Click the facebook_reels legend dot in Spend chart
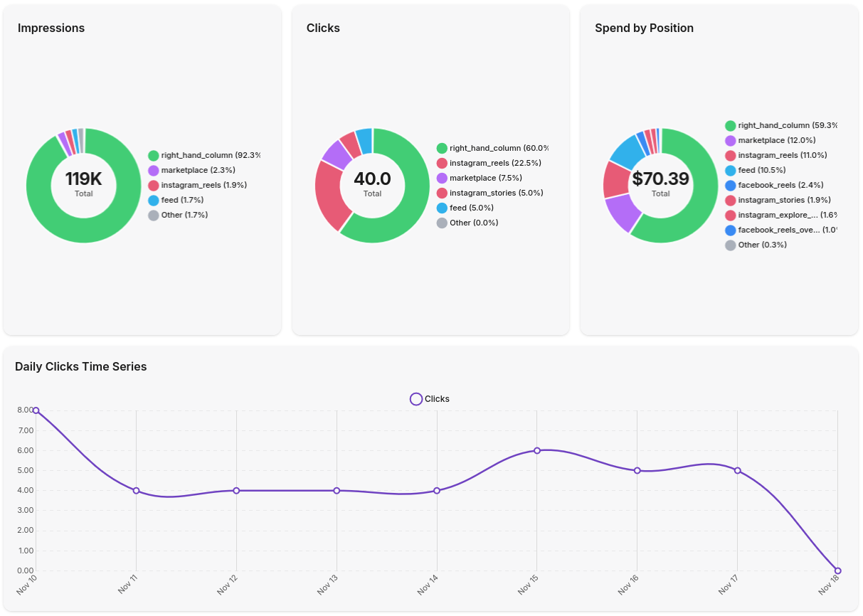 (729, 185)
